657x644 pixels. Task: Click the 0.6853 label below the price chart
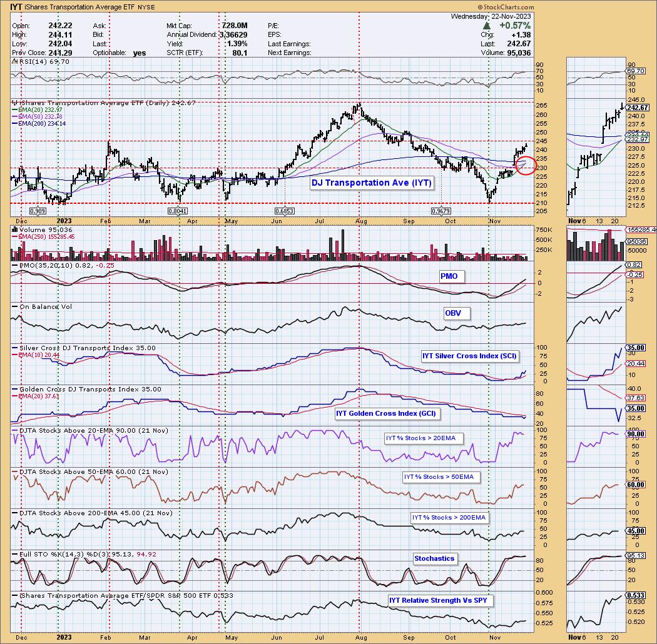pyautogui.click(x=284, y=211)
